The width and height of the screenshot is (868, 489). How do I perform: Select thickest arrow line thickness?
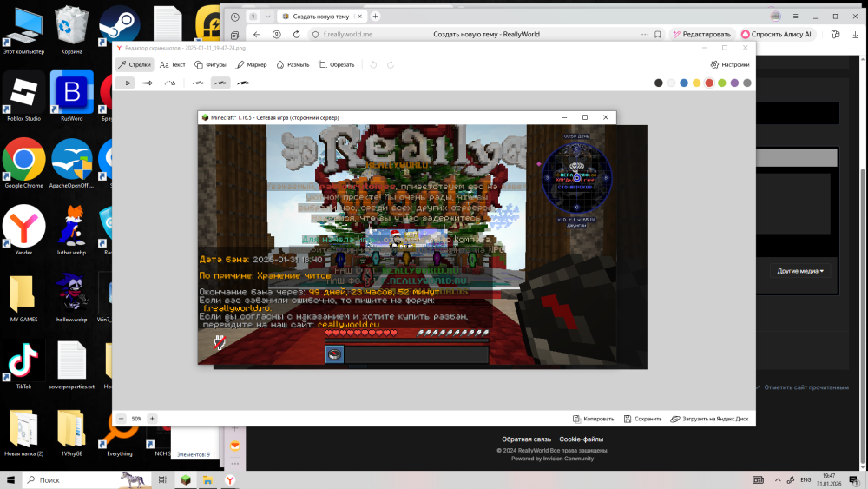pos(243,83)
